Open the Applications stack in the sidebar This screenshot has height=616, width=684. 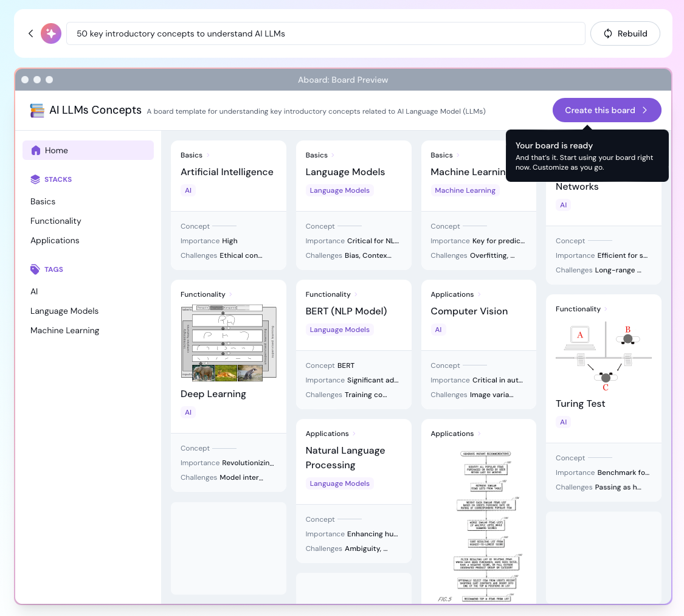coord(55,240)
